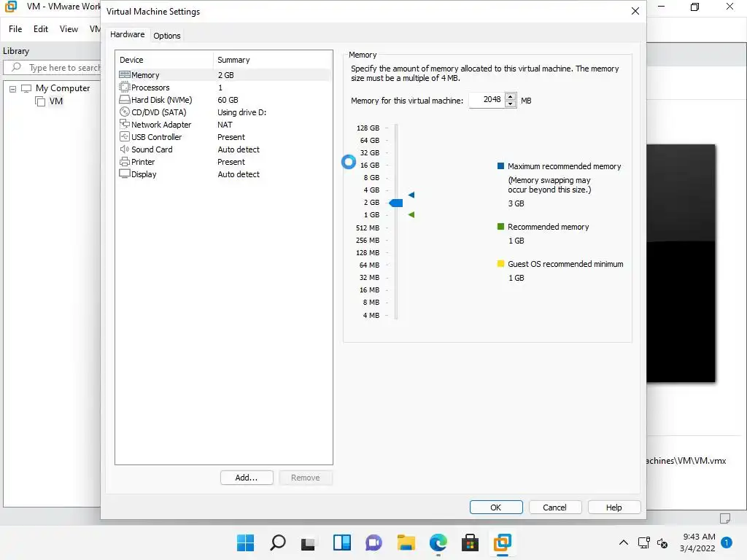Click VMware Workstation taskbar icon
Screen dimensions: 747x560
502,542
